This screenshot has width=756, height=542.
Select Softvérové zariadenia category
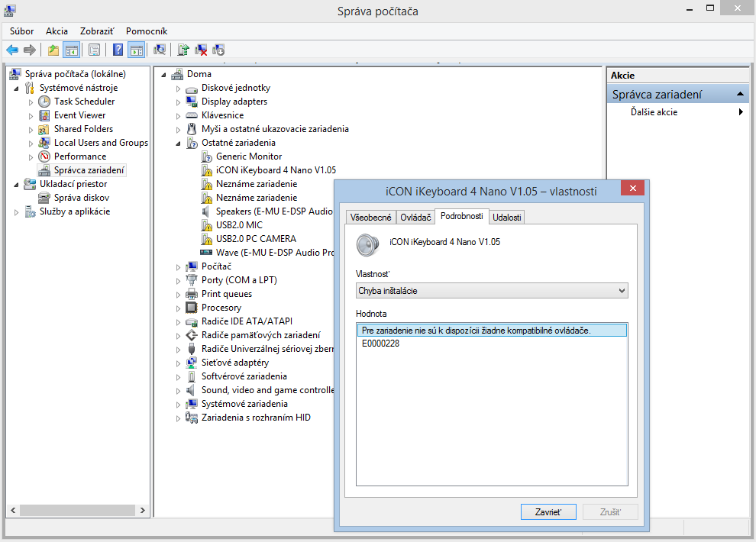click(244, 376)
